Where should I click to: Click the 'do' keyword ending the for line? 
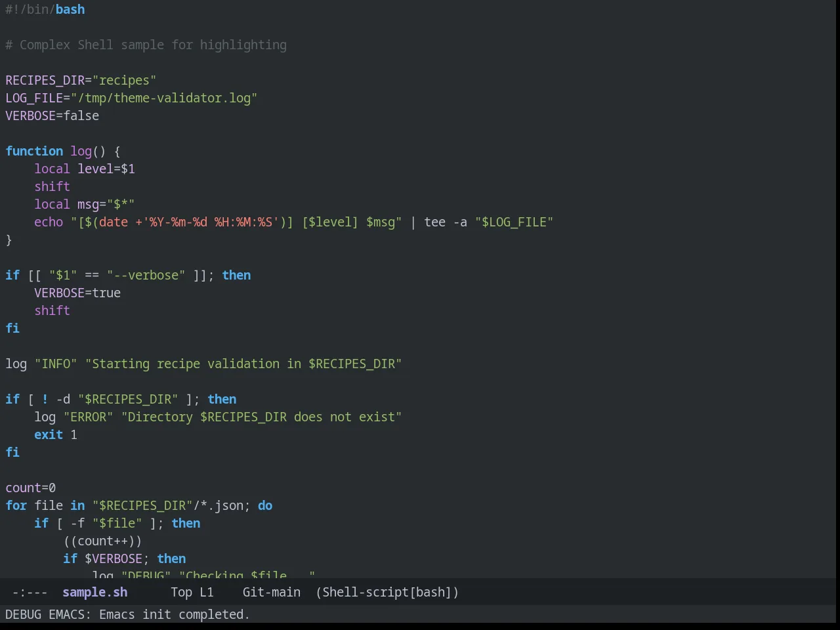pos(265,505)
